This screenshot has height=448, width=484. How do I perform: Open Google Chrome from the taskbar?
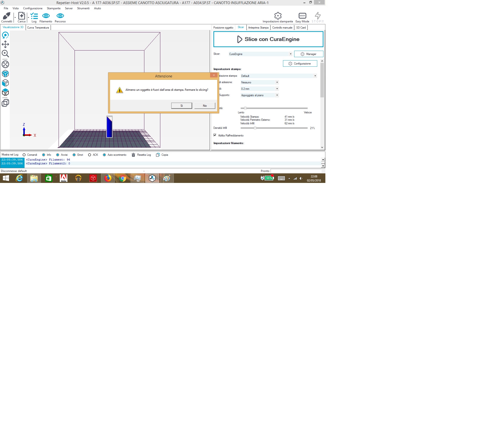[123, 178]
